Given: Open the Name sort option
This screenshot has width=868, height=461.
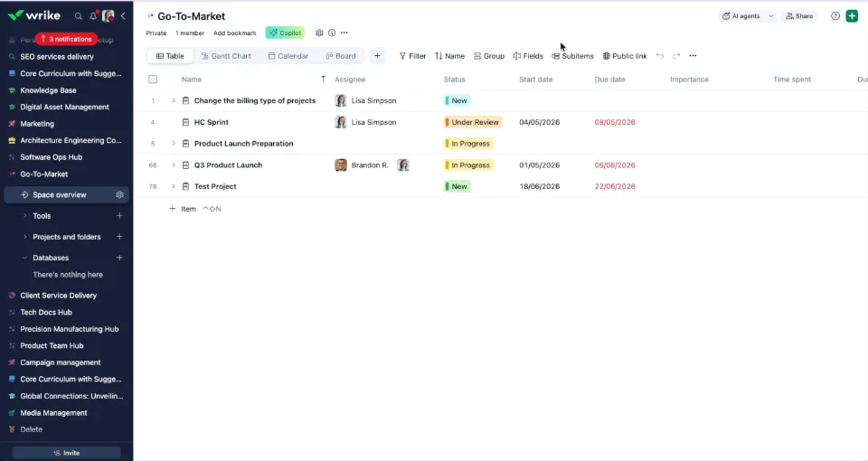Looking at the screenshot, I should click(449, 56).
